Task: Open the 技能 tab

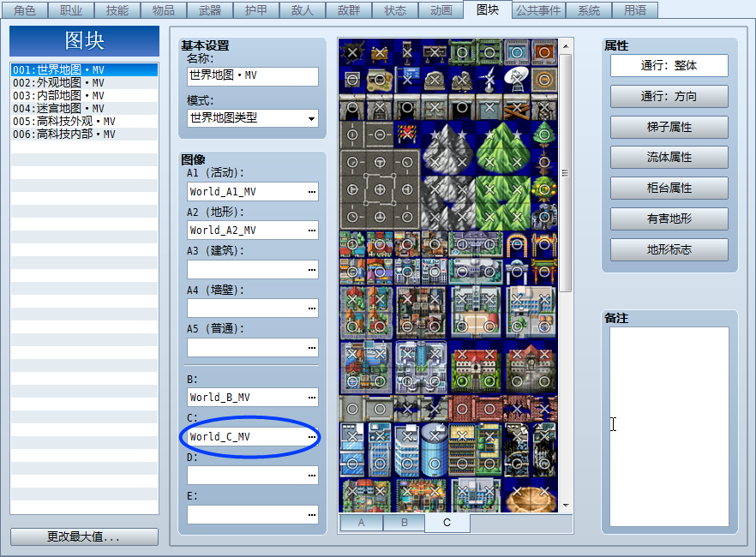Action: (117, 10)
